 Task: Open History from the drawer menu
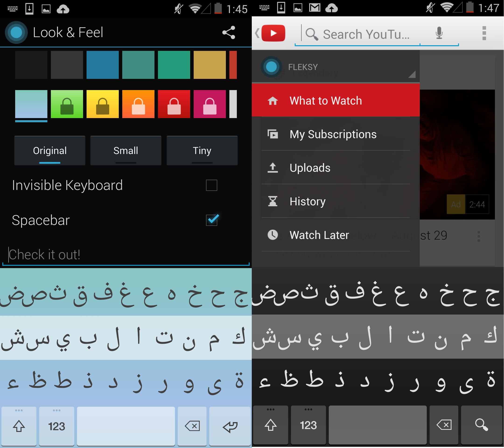[308, 201]
